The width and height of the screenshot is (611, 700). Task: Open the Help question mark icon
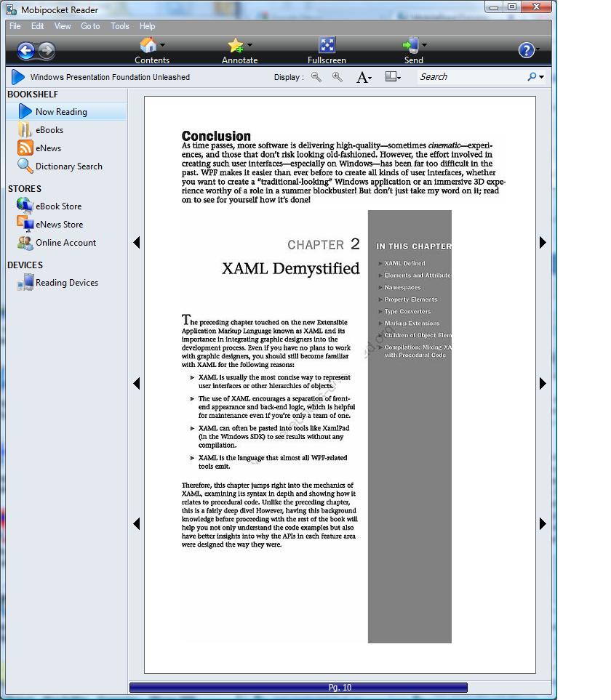pos(527,50)
